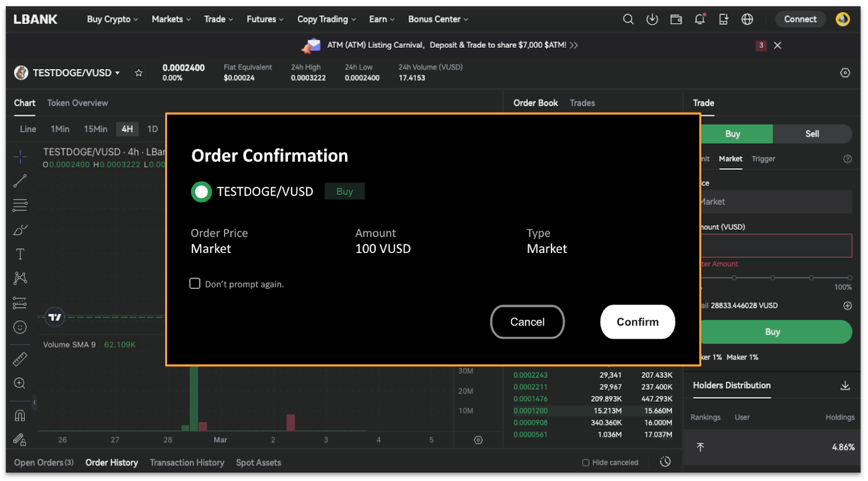Click the add funds plus icon
Screen dimensions: 868x481
(847, 306)
